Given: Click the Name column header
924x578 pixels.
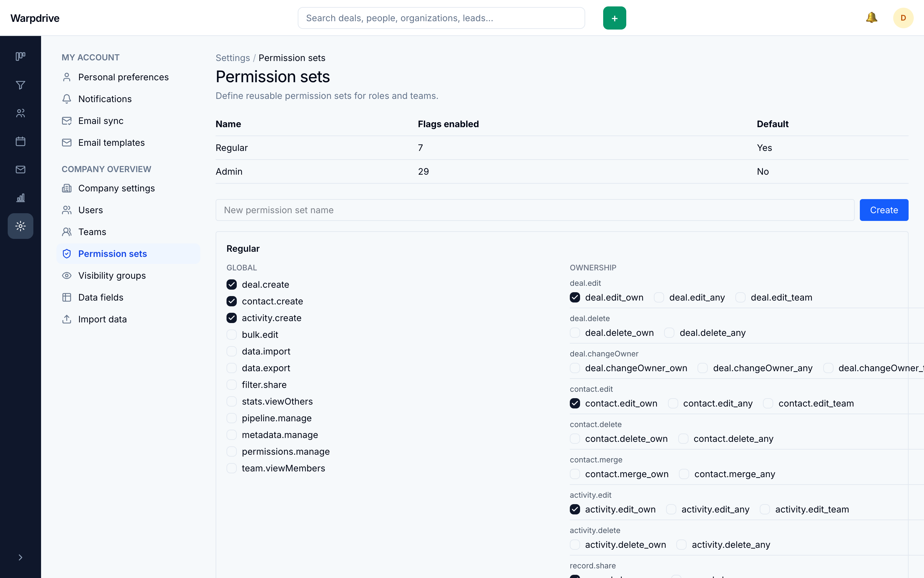Looking at the screenshot, I should 228,124.
